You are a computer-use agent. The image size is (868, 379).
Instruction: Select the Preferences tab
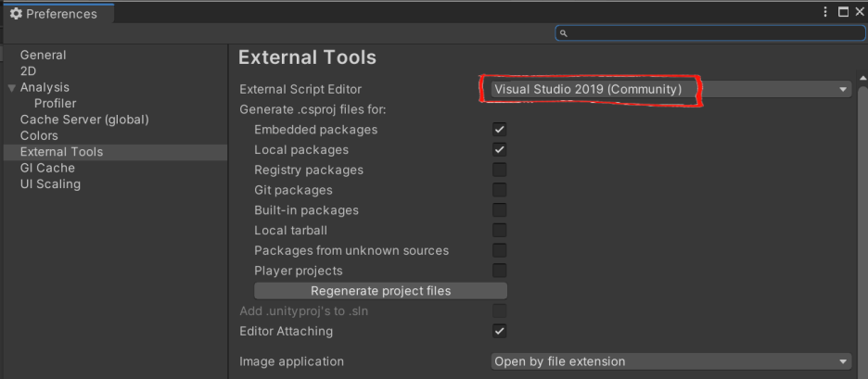(x=58, y=14)
